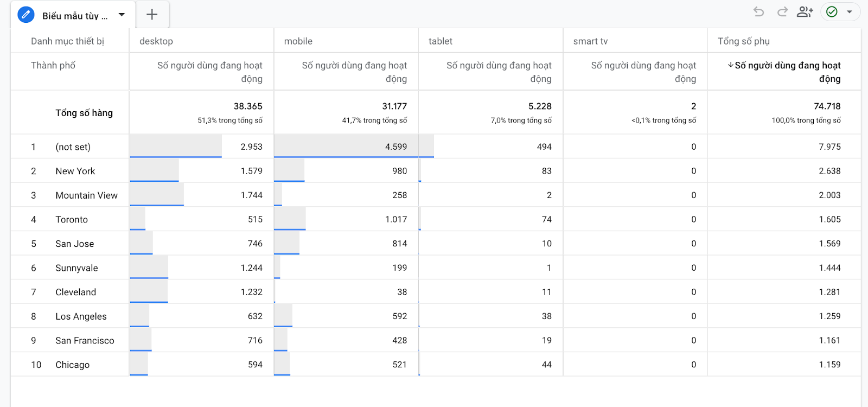Viewport: 868px width, 407px height.
Task: Click the Tổng số phụ header
Action: (x=744, y=41)
